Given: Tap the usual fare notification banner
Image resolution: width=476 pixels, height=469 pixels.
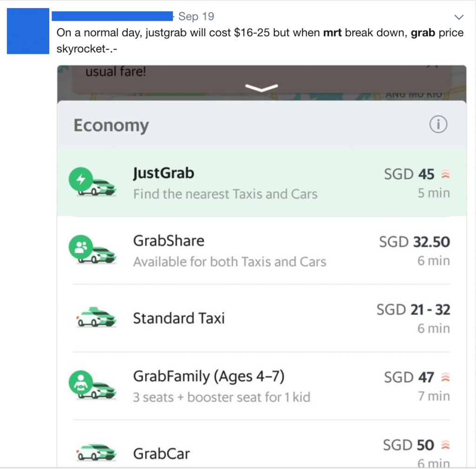Looking at the screenshot, I should 261,78.
